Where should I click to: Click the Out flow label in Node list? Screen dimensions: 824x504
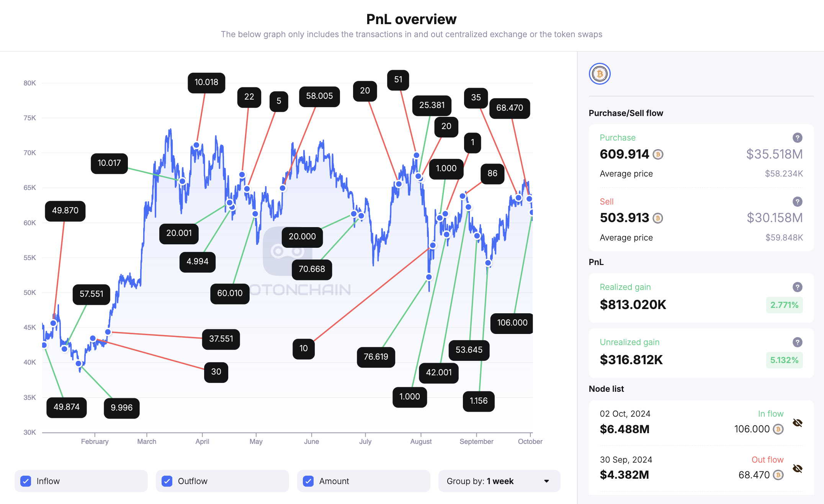pos(767,459)
